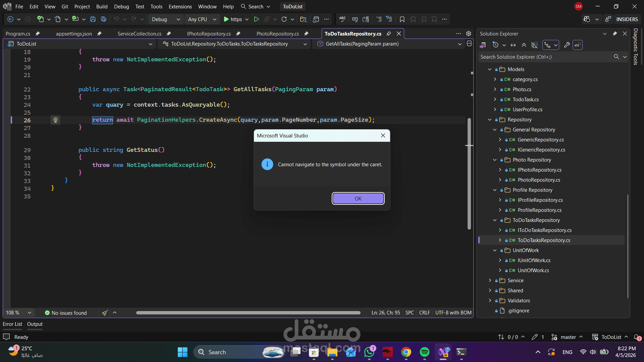Screen dimensions: 644x362
Task: Open Solution Explorer properties wrench icon
Action: click(567, 45)
